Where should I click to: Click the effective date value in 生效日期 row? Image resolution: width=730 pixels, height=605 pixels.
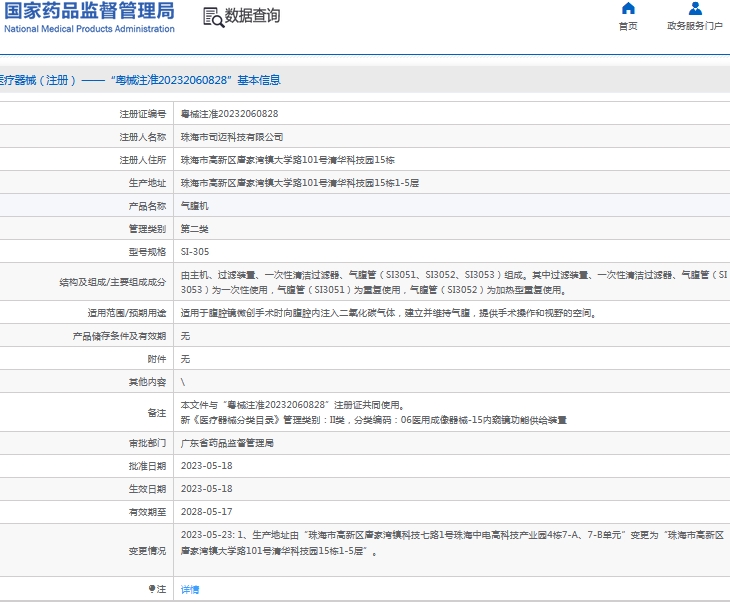click(207, 489)
